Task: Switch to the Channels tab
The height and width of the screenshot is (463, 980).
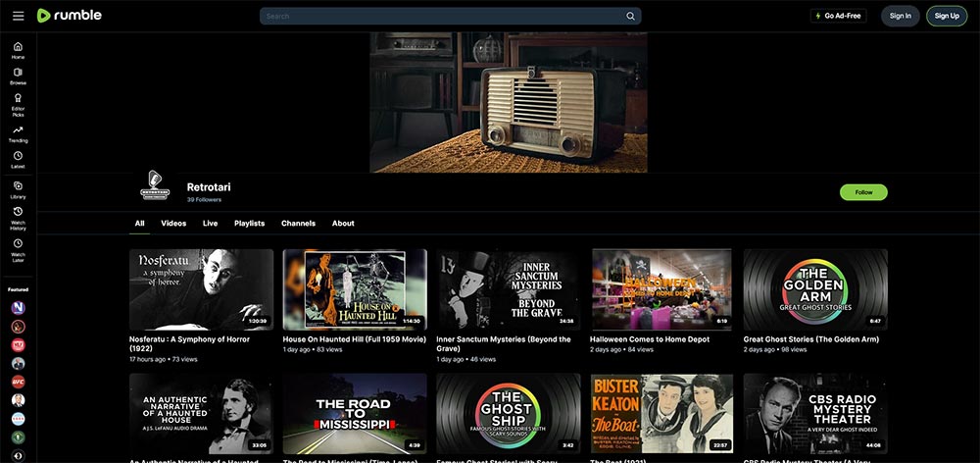Action: (298, 224)
